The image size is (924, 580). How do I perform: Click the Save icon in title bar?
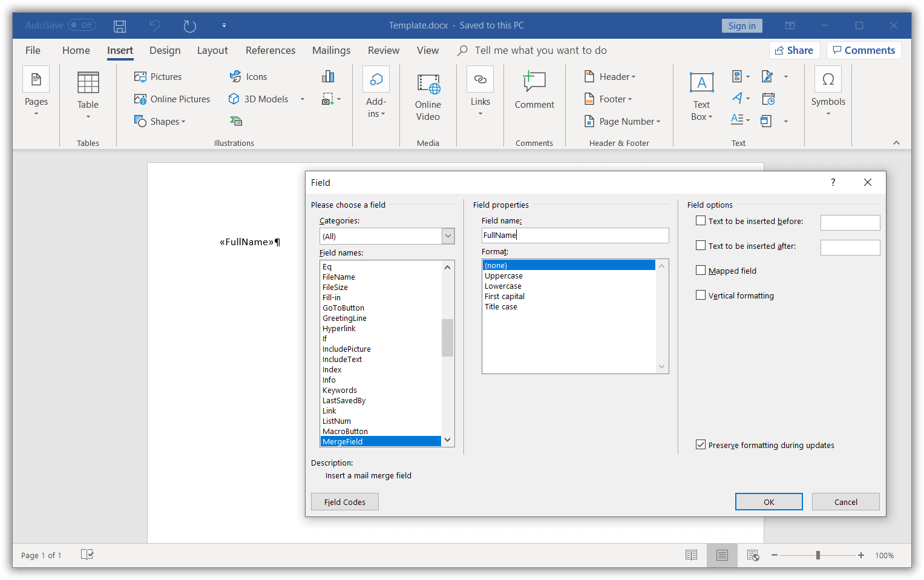coord(120,25)
